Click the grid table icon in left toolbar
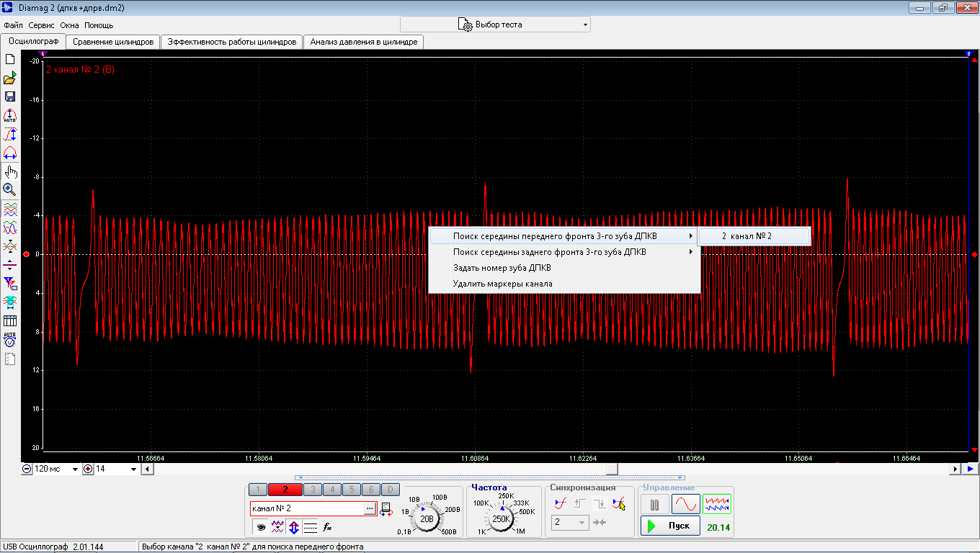Image resolution: width=980 pixels, height=553 pixels. 10,320
